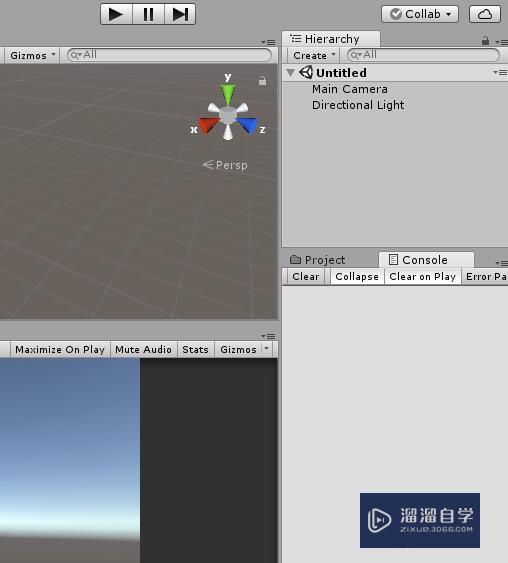Screen dimensions: 508x563
Task: Switch to the Console tab
Action: [426, 260]
